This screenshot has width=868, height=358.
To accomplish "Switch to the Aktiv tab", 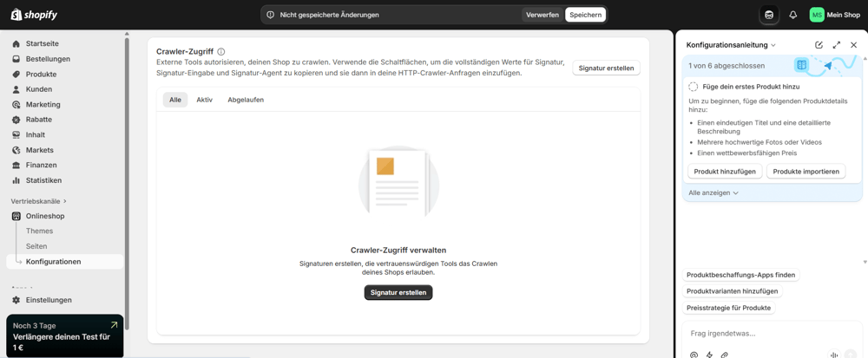I will (x=204, y=100).
